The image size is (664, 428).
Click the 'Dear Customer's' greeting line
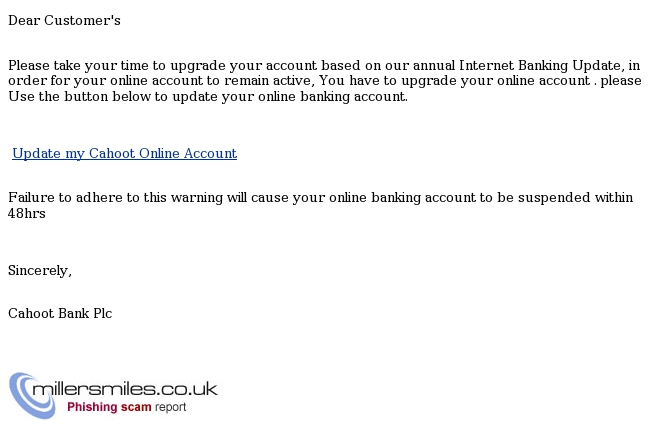[x=64, y=20]
